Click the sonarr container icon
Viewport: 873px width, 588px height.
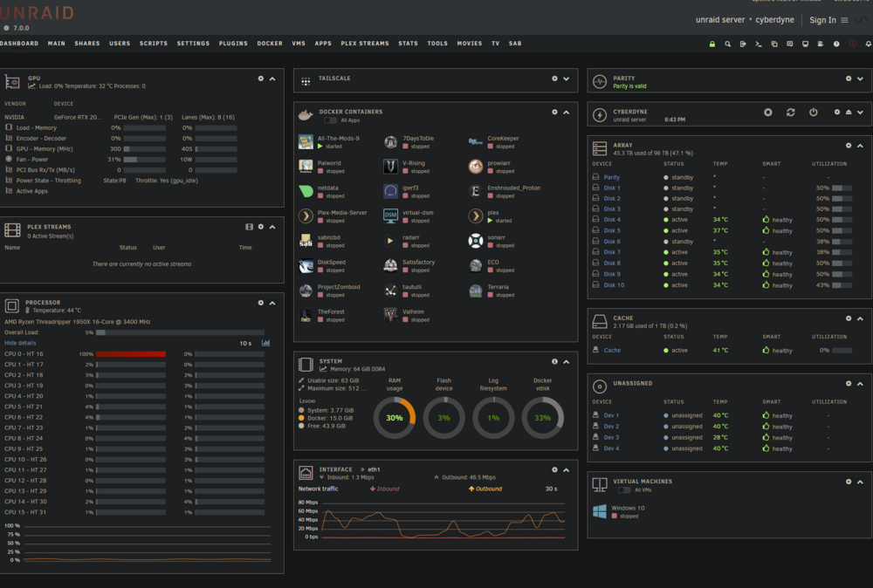[476, 241]
